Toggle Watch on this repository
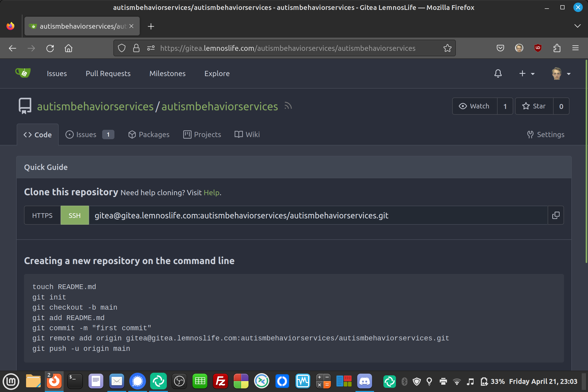The image size is (588, 392). point(475,106)
